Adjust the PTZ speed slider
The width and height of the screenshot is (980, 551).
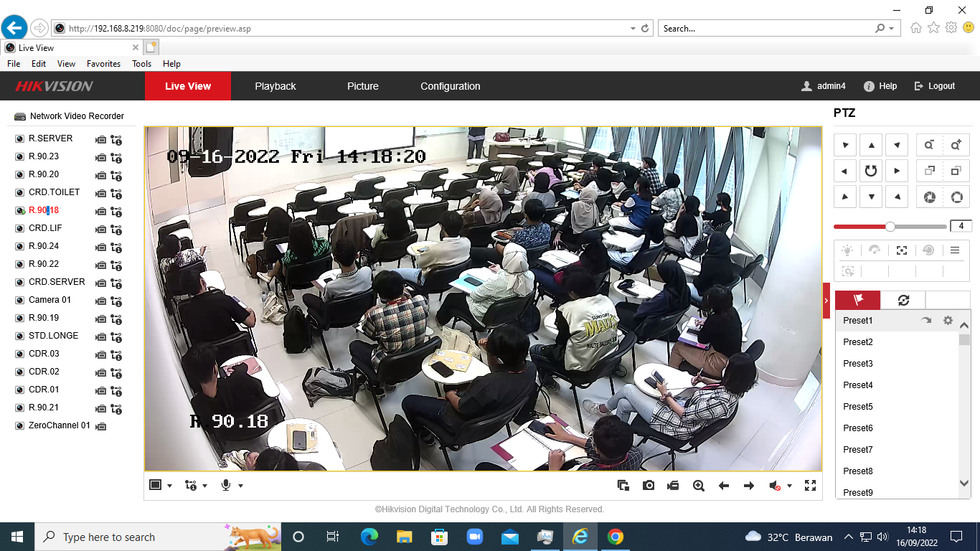890,227
